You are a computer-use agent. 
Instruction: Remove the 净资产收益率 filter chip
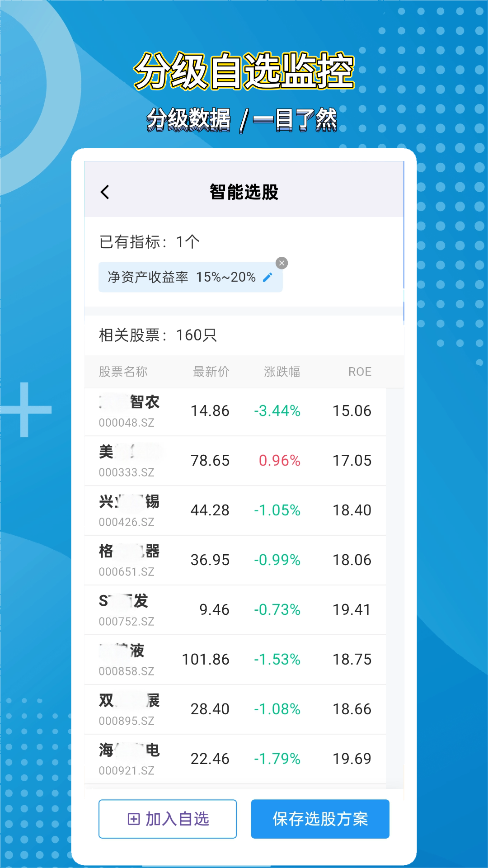(282, 263)
